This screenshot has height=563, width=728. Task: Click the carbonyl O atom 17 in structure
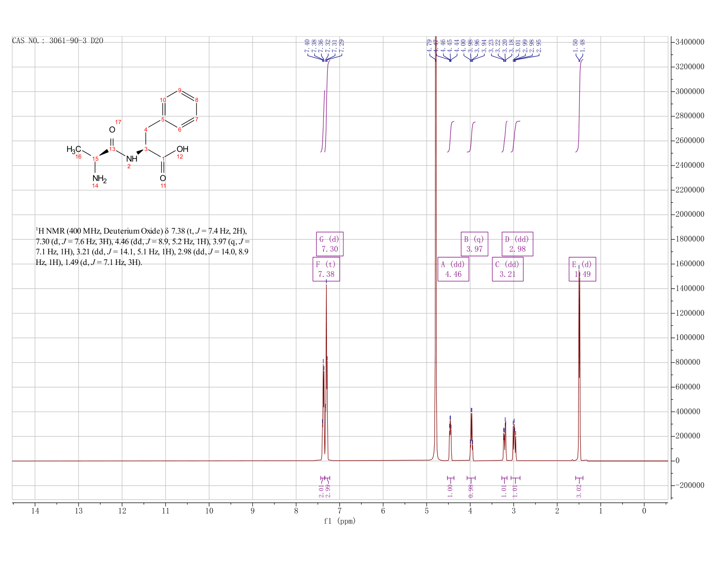112,129
